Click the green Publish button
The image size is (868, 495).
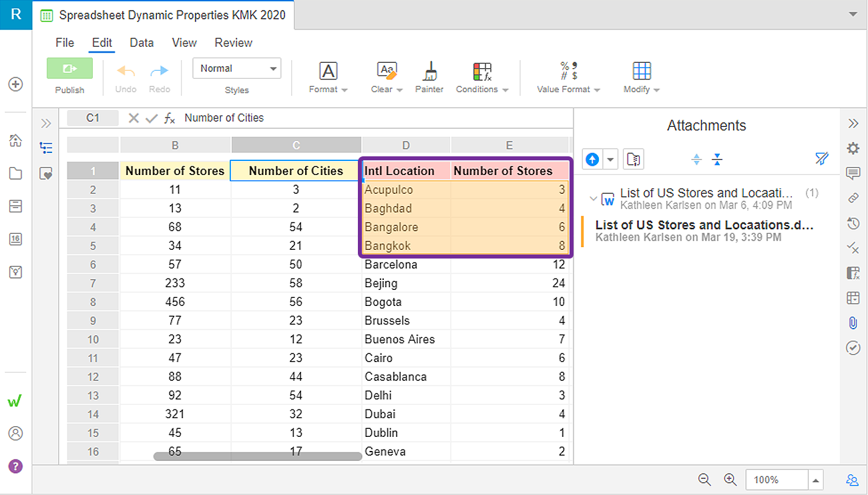pos(70,69)
